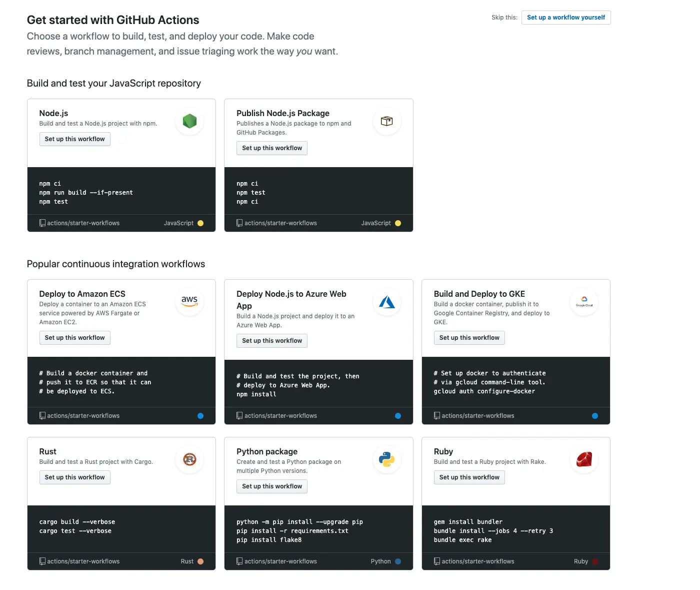The image size is (700, 590).
Task: Click the Azure logo icon
Action: click(x=387, y=302)
